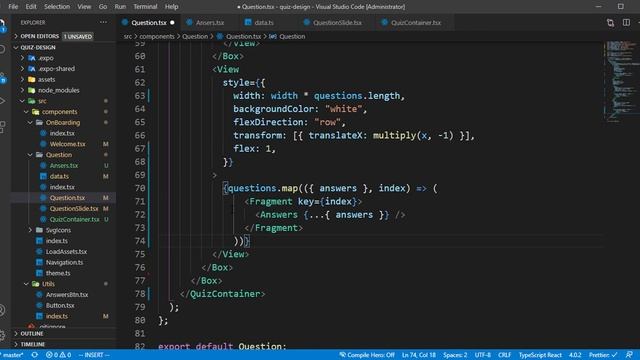Open Ansers.tsx file in explorer tree
This screenshot has width=640, height=360.
pos(64,166)
